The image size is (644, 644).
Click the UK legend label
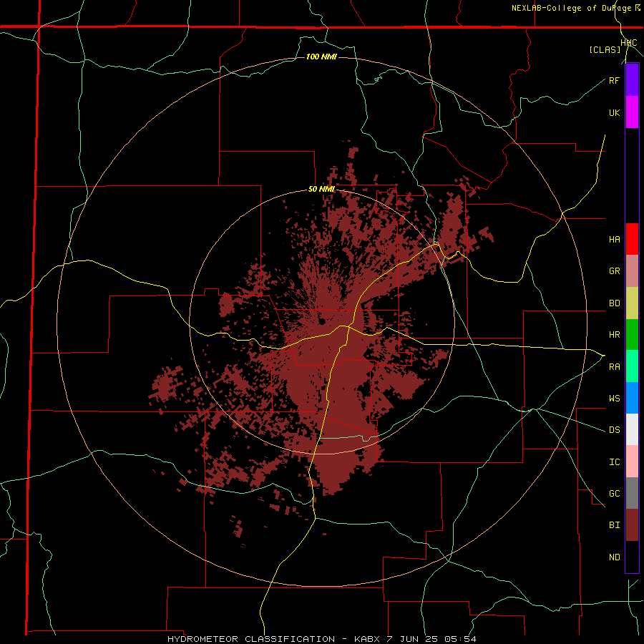pyautogui.click(x=614, y=112)
